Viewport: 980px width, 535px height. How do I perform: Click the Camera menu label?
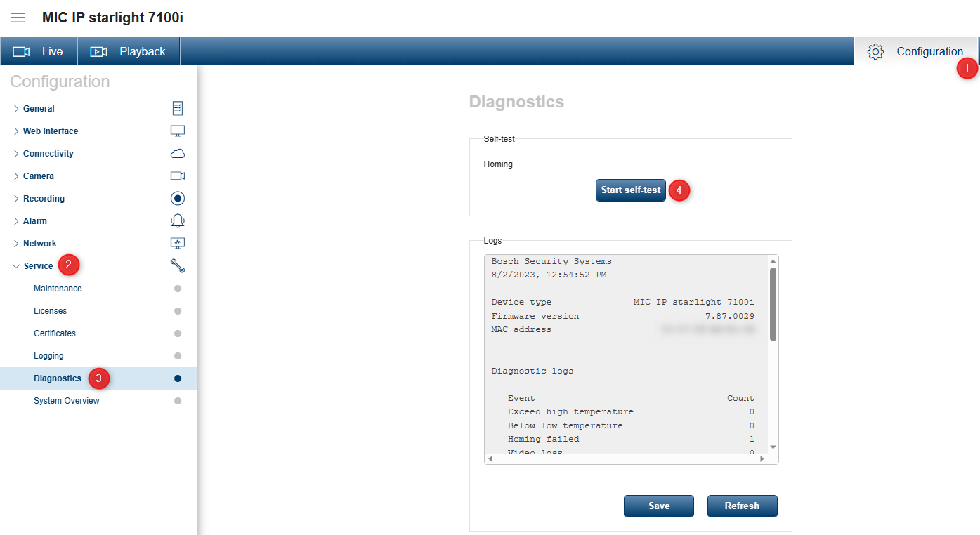(39, 176)
